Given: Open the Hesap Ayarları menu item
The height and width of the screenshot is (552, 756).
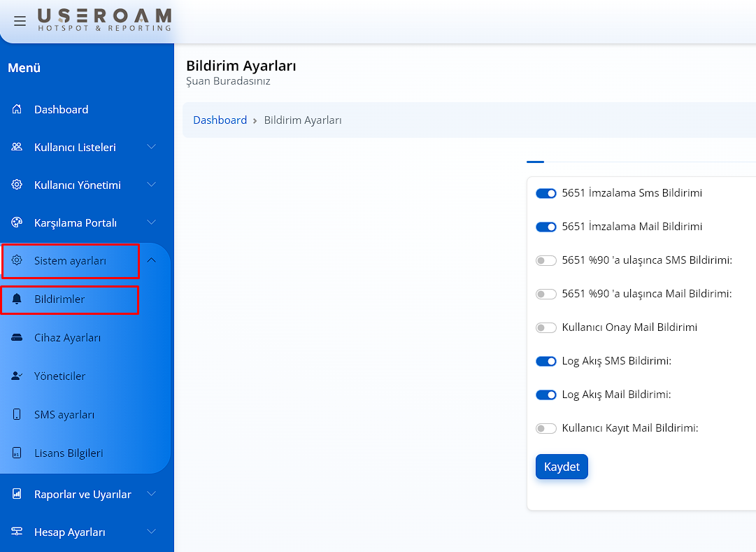Looking at the screenshot, I should pyautogui.click(x=70, y=532).
